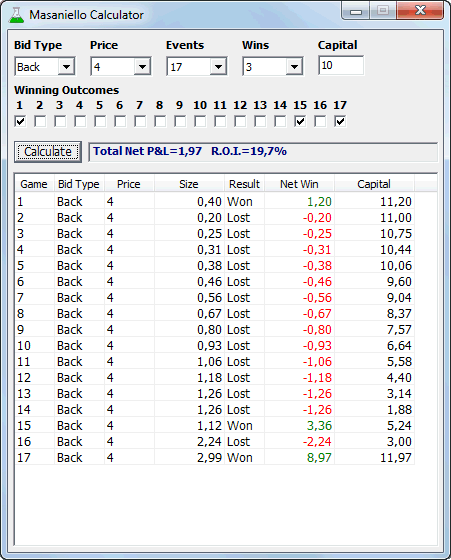Screen dimensions: 451x560
Task: Select game 15 row in results
Action: pos(215,425)
